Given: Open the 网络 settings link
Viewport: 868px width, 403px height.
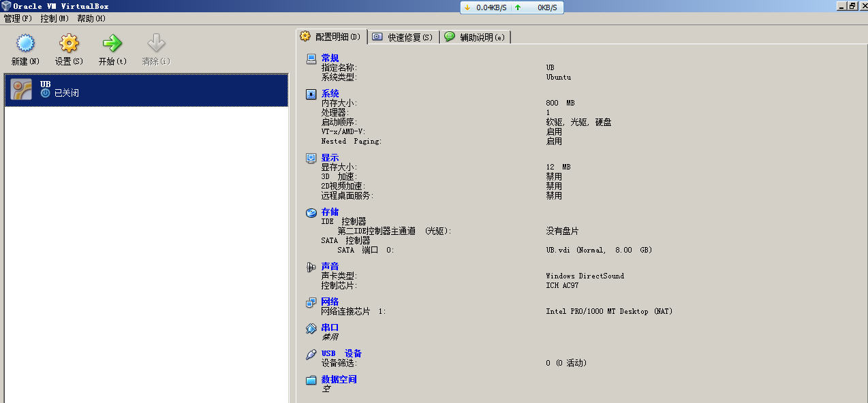Looking at the screenshot, I should click(x=330, y=302).
